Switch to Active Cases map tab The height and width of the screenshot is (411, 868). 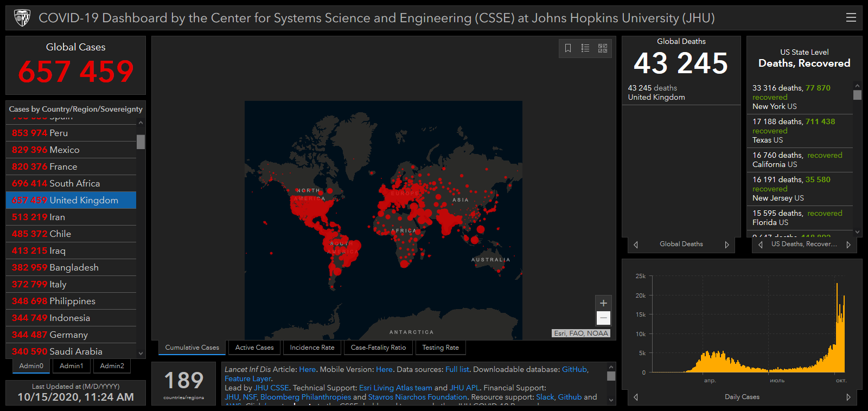(x=254, y=348)
